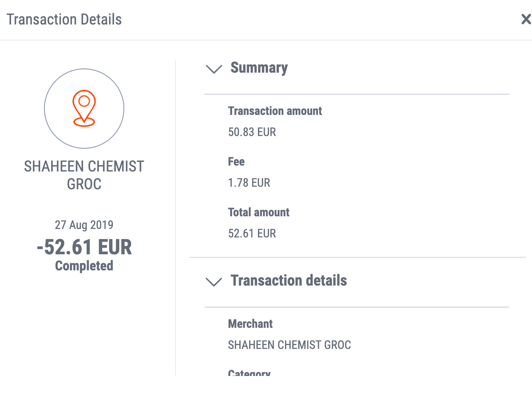Click the Completed status label
This screenshot has width=532, height=403.
click(84, 266)
